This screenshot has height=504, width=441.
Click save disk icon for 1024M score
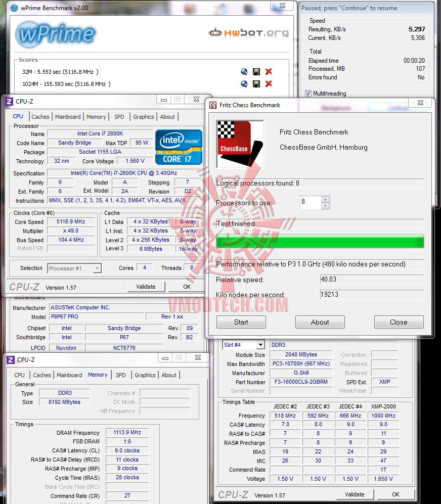[x=256, y=84]
